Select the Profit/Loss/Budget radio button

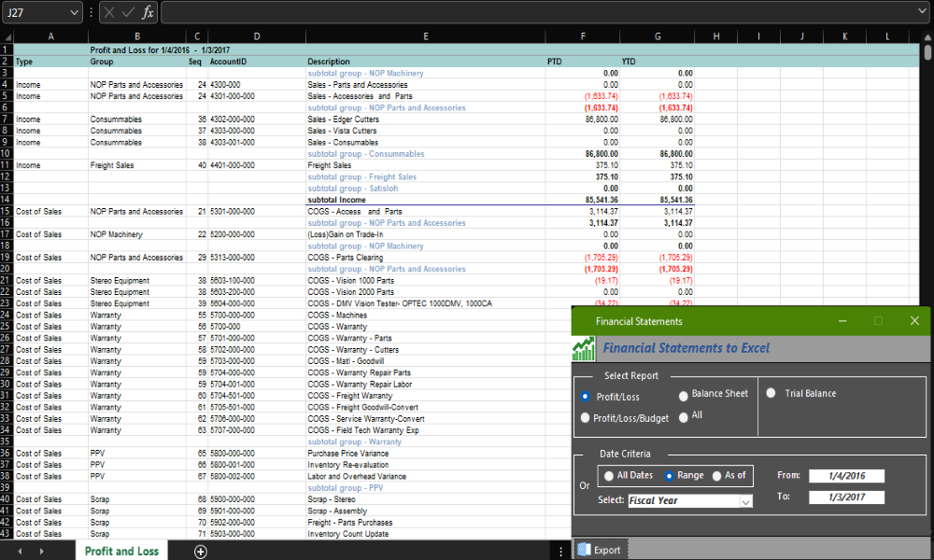tap(586, 418)
